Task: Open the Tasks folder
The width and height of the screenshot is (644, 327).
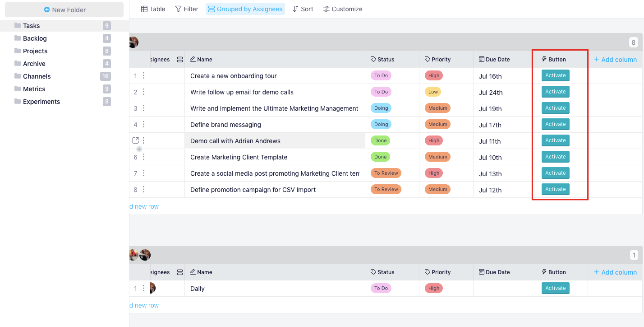Action: pyautogui.click(x=64, y=26)
